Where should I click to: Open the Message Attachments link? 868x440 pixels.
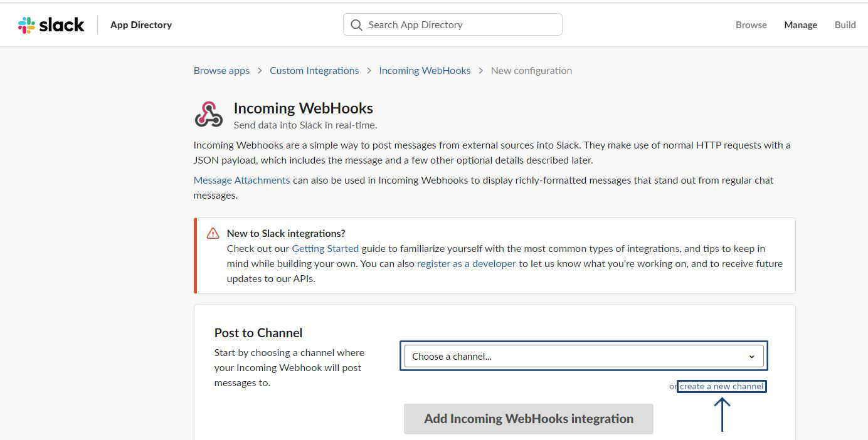coord(242,181)
